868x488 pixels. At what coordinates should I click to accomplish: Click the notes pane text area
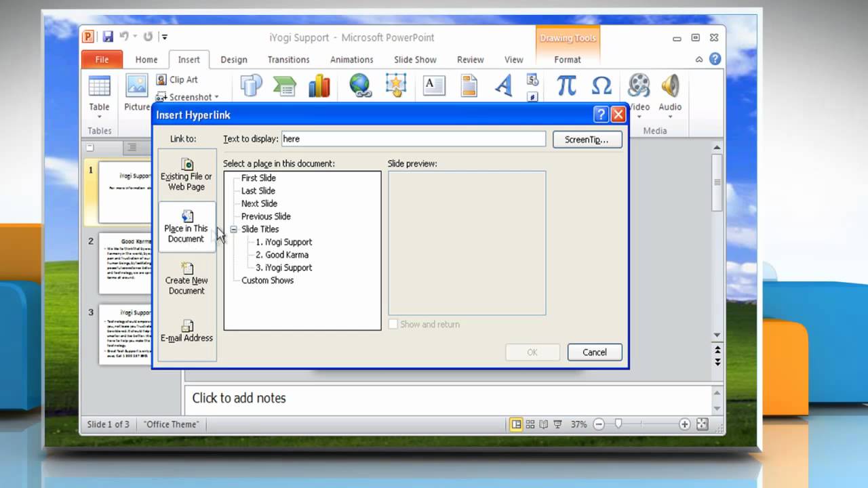coord(447,399)
